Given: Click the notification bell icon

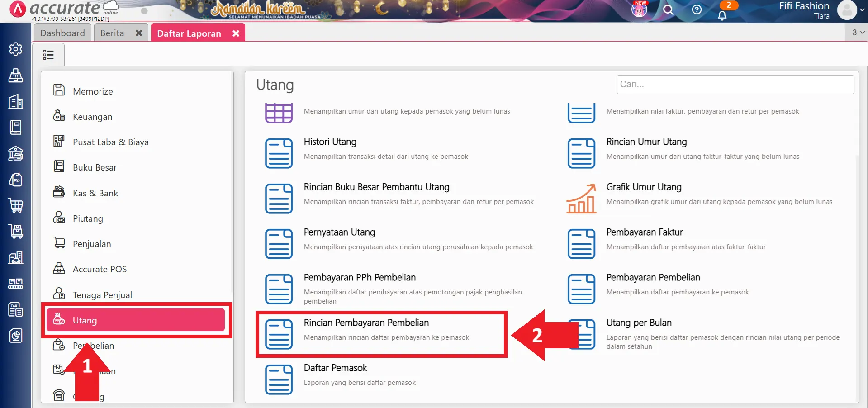Looking at the screenshot, I should point(722,15).
